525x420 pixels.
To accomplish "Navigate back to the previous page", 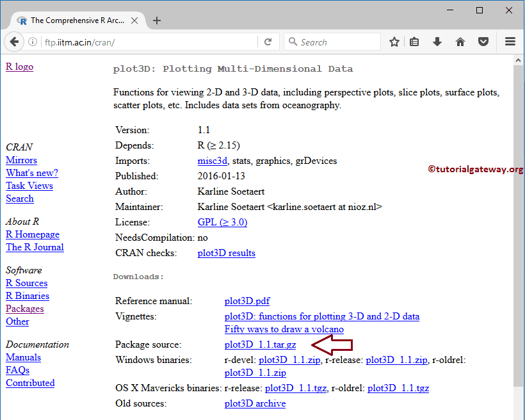I will point(14,42).
